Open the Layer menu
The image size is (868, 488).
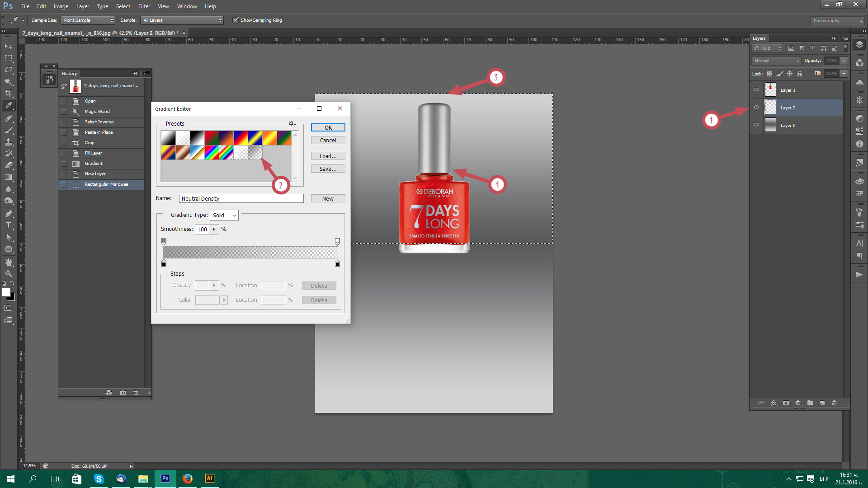pyautogui.click(x=83, y=6)
